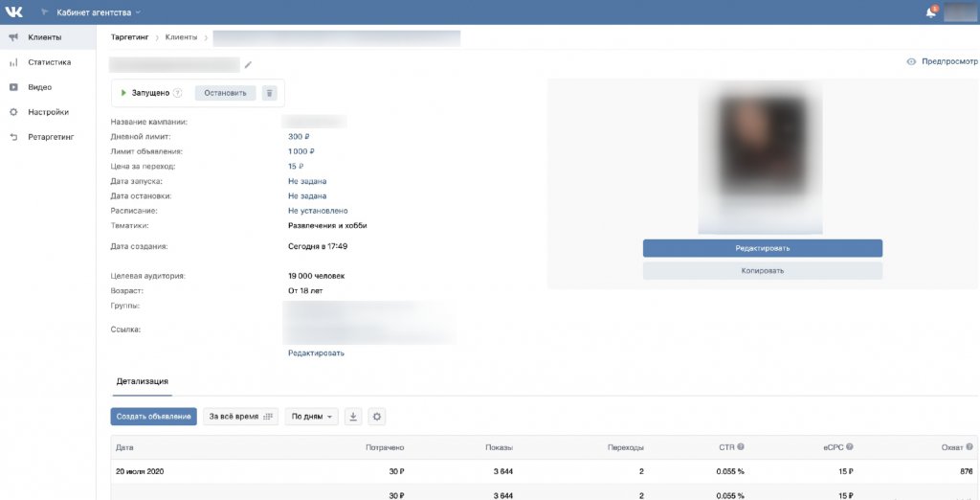Click the gear icon beside Настройки
Image resolution: width=980 pixels, height=500 pixels.
point(13,112)
